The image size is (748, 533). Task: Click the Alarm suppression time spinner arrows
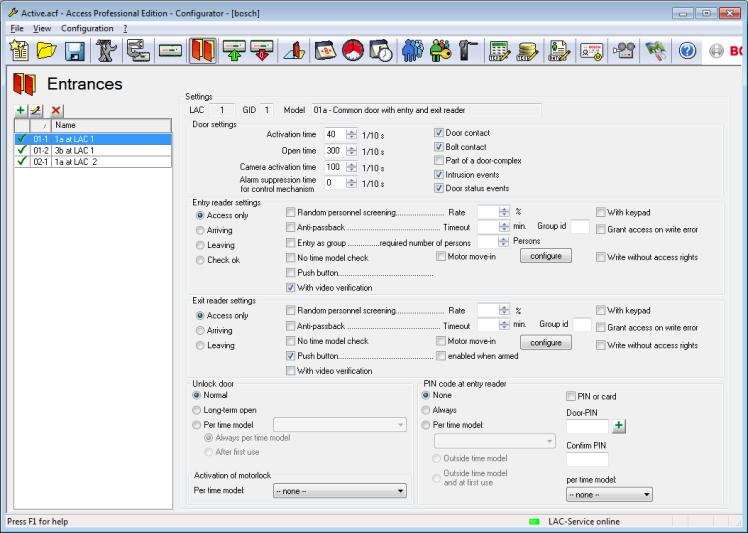click(x=352, y=183)
